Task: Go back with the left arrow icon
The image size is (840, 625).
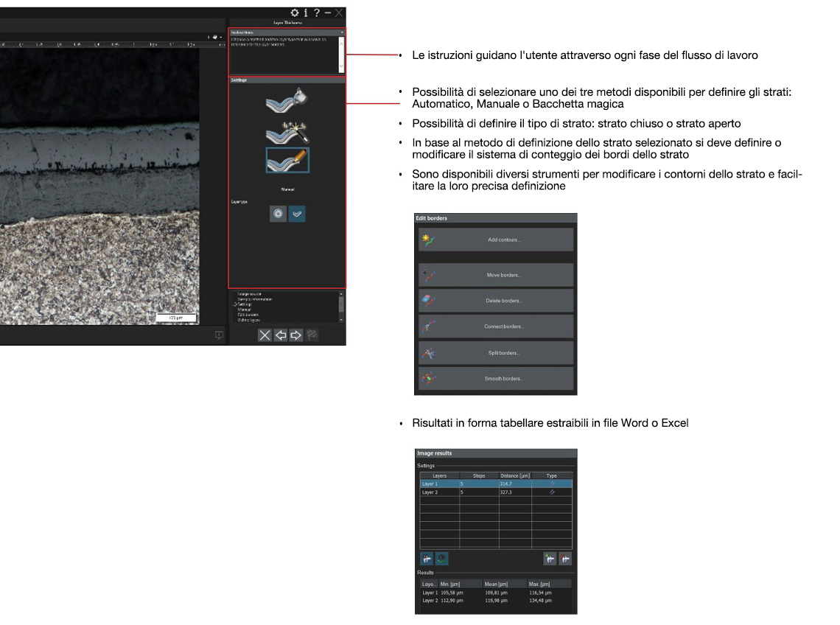Action: [281, 335]
